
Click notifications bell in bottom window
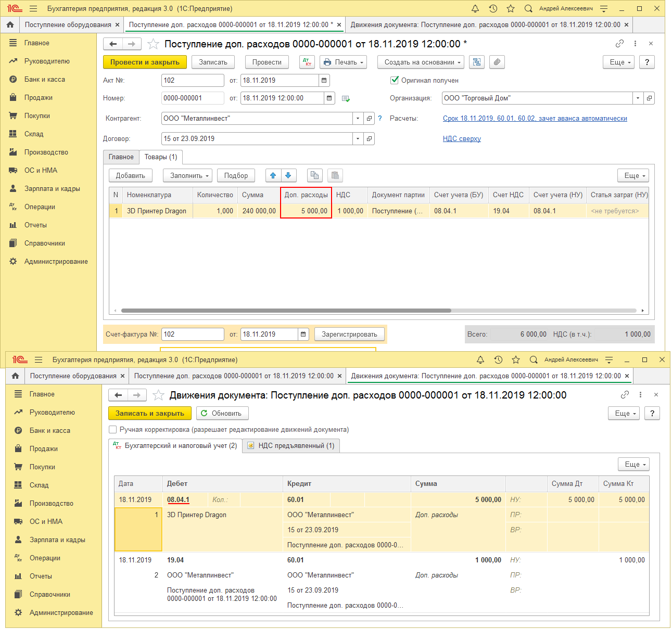tap(480, 360)
